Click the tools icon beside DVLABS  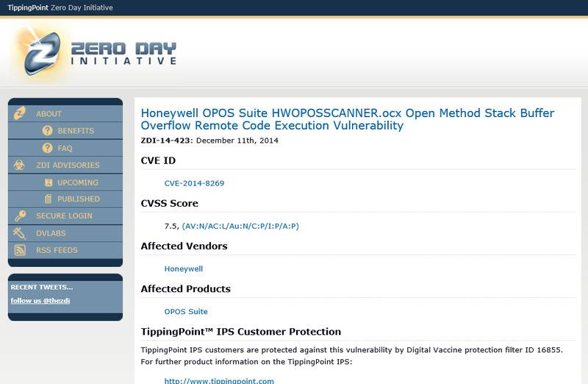pyautogui.click(x=20, y=232)
